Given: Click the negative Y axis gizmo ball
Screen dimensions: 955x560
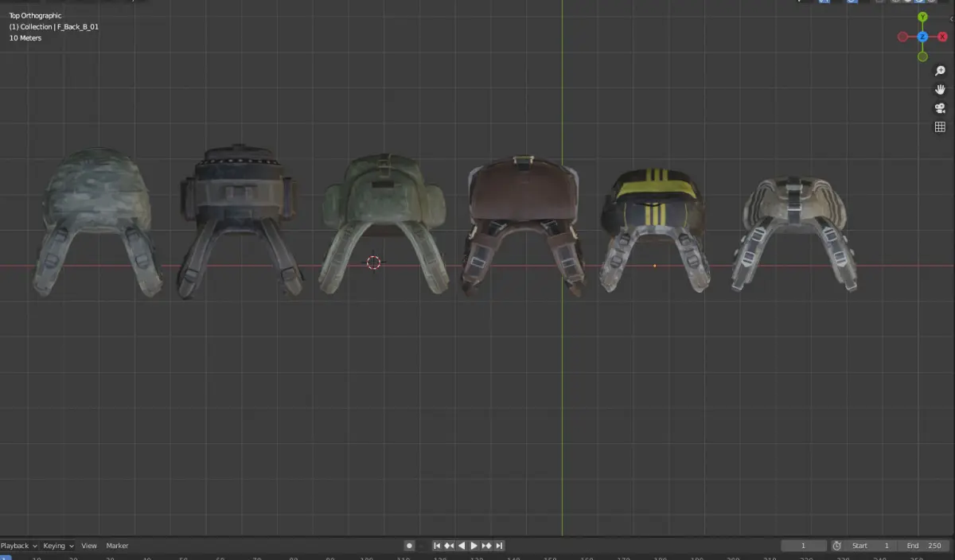Looking at the screenshot, I should tap(922, 56).
